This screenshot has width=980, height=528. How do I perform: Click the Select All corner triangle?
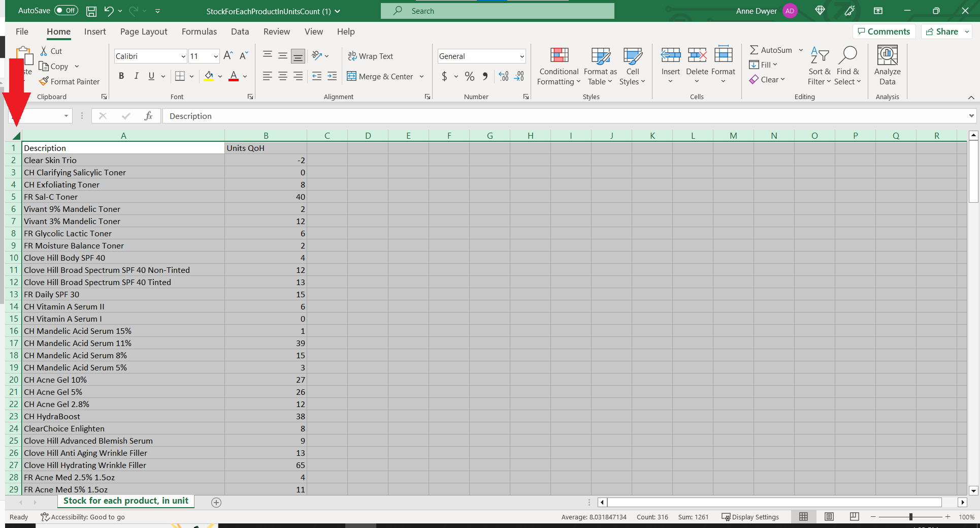pos(16,136)
